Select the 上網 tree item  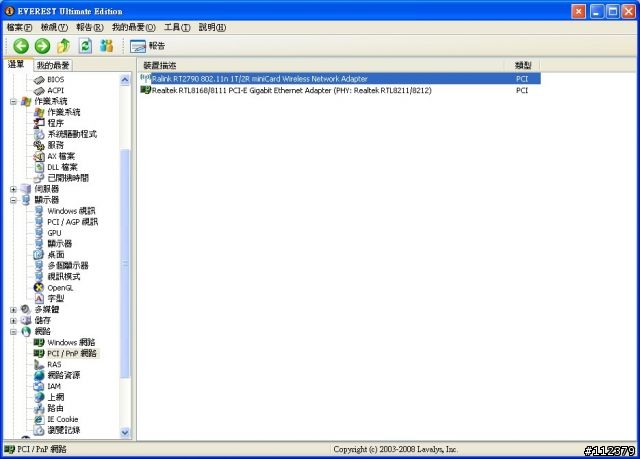pos(56,397)
